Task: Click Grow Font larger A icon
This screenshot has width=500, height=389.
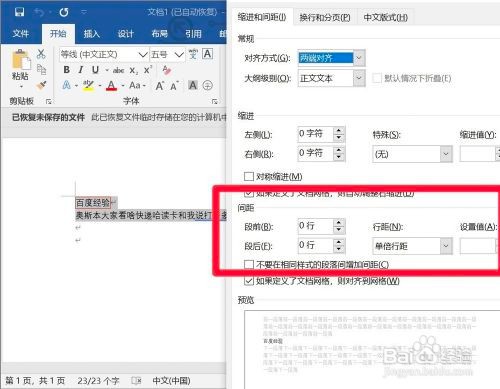Action: [160, 86]
